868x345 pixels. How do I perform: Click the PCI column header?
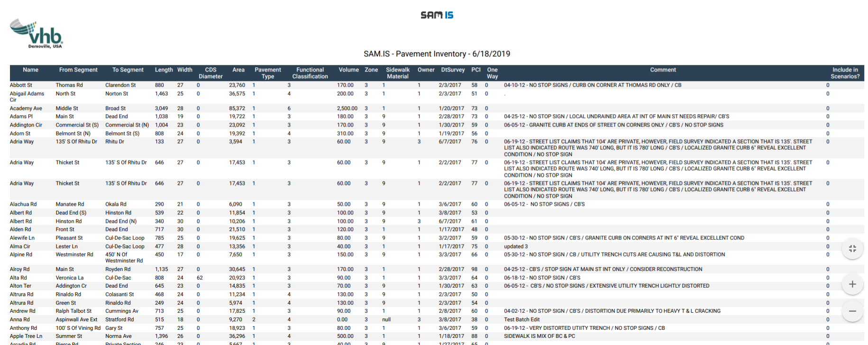pyautogui.click(x=476, y=70)
